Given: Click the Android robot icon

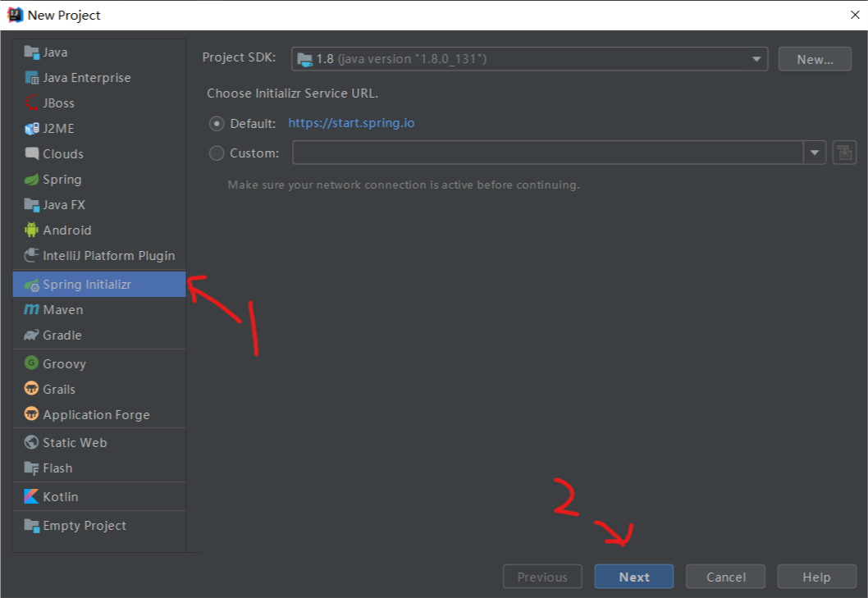Looking at the screenshot, I should pyautogui.click(x=31, y=230).
